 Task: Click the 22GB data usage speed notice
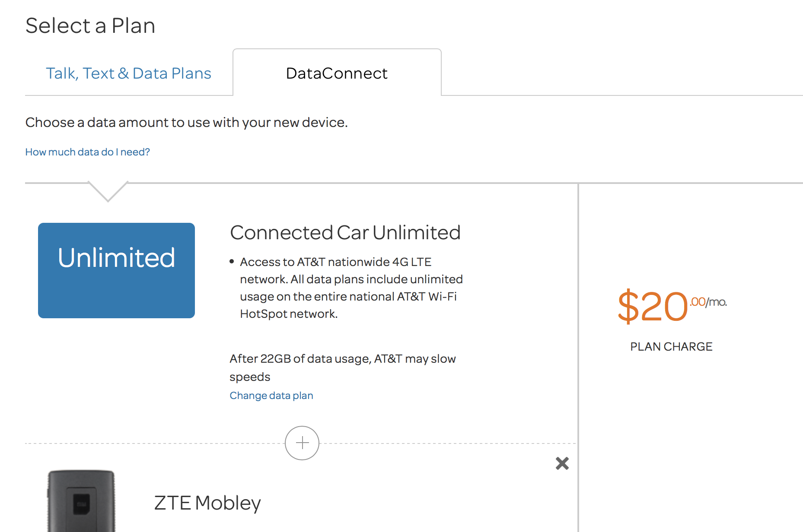(x=343, y=367)
